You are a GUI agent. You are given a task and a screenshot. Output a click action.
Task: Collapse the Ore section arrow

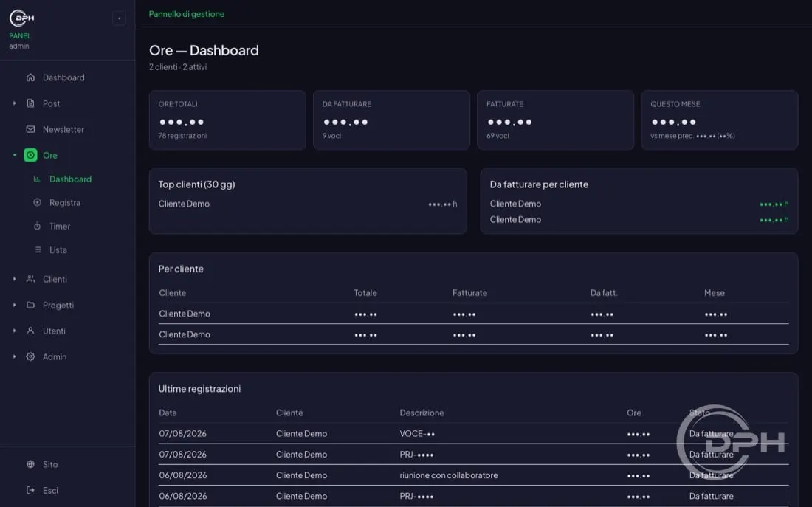coord(15,156)
